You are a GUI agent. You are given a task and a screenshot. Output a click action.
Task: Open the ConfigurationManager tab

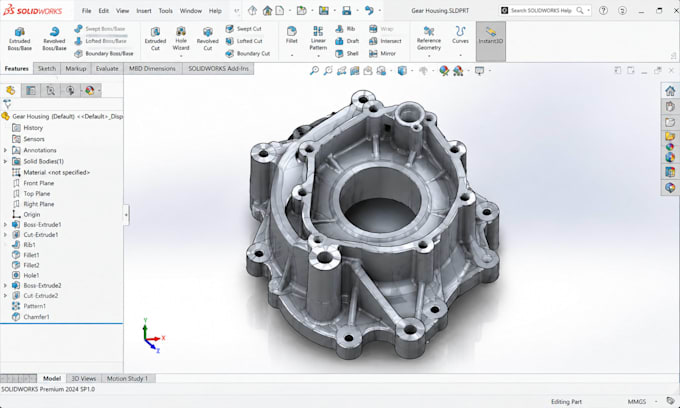(x=50, y=90)
